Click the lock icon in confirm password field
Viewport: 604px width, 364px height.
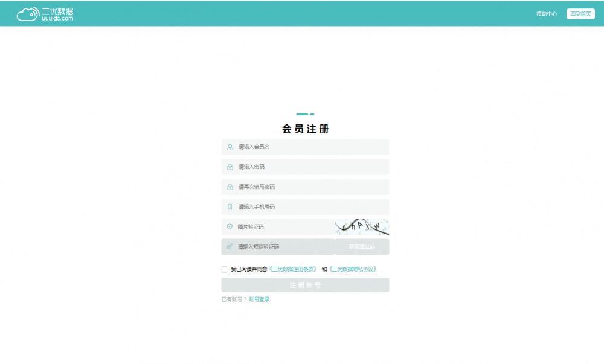(230, 187)
